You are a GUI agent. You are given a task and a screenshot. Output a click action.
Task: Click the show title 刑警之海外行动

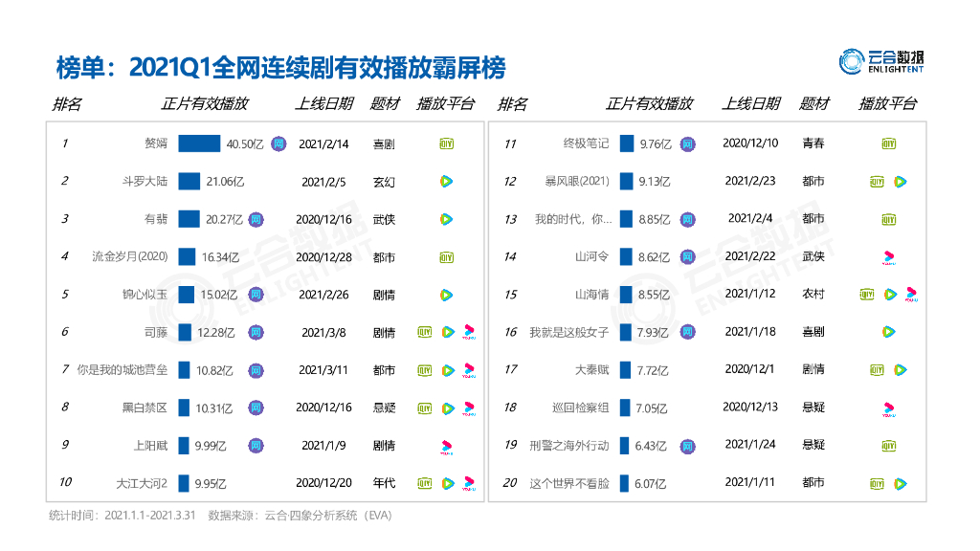(568, 446)
